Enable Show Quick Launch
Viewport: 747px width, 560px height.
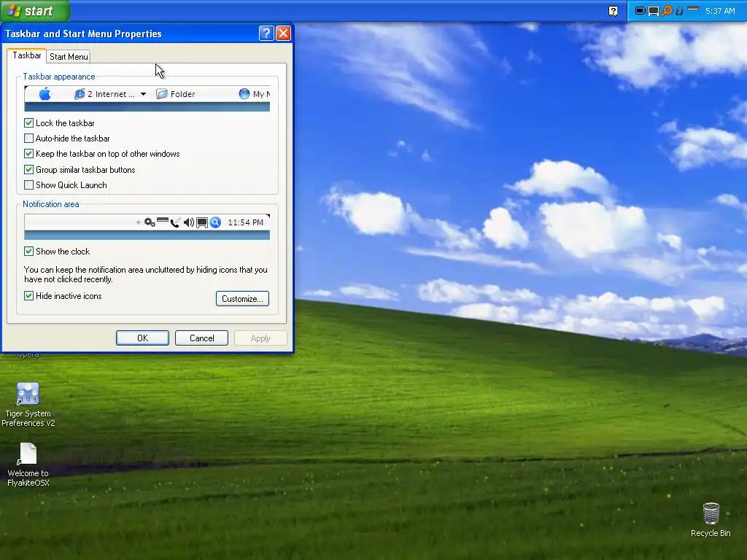[28, 184]
